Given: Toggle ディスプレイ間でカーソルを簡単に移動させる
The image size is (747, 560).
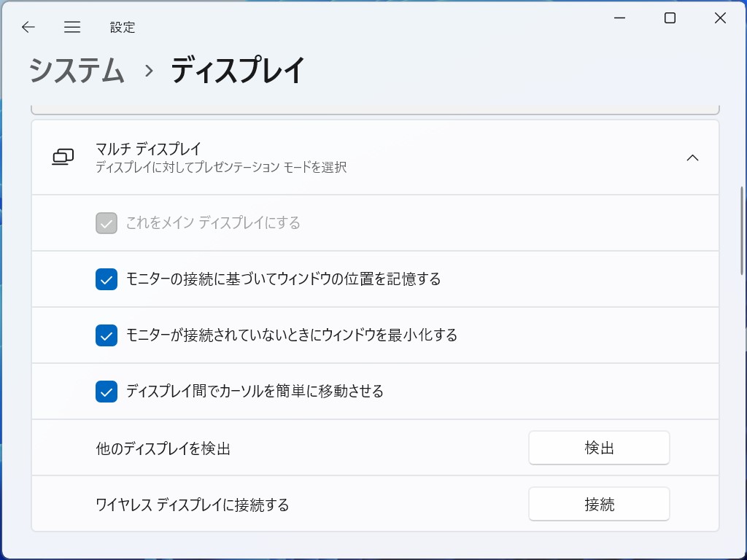Looking at the screenshot, I should (x=106, y=392).
